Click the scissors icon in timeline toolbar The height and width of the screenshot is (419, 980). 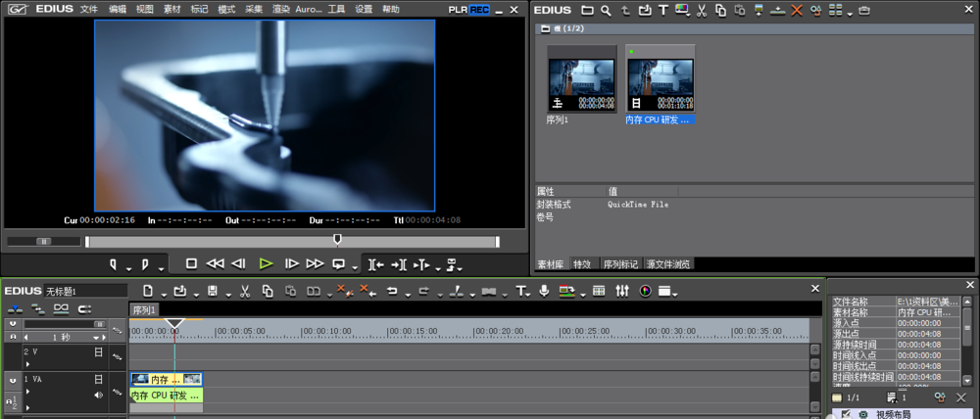[x=243, y=291]
